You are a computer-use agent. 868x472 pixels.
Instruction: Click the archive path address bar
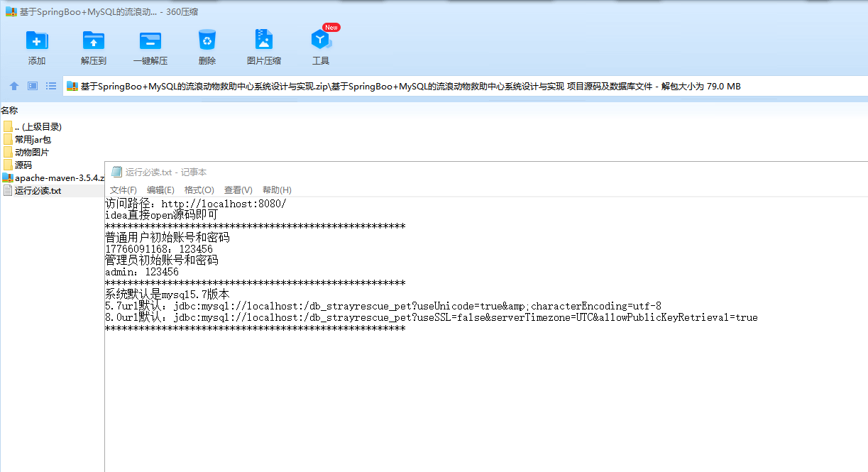click(465, 87)
